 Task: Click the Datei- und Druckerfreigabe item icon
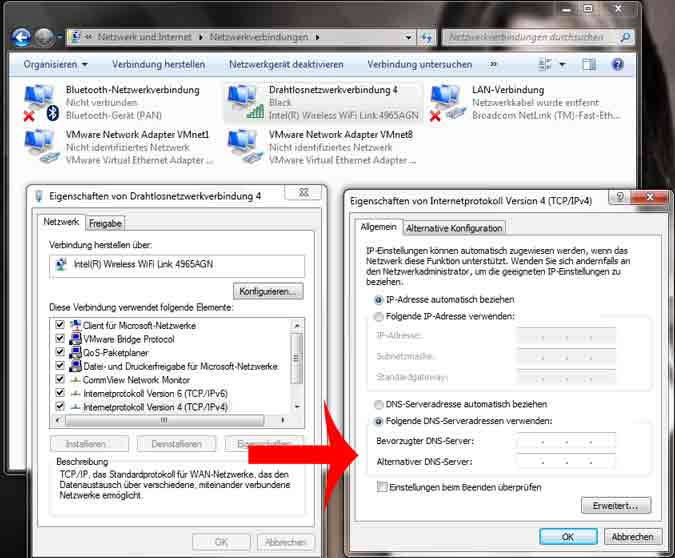coord(75,366)
